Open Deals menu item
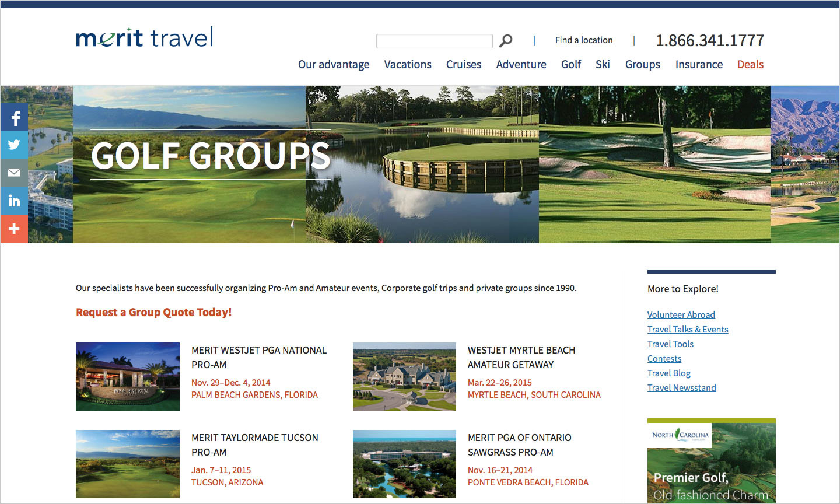Viewport: 840px width, 504px height. click(x=750, y=65)
